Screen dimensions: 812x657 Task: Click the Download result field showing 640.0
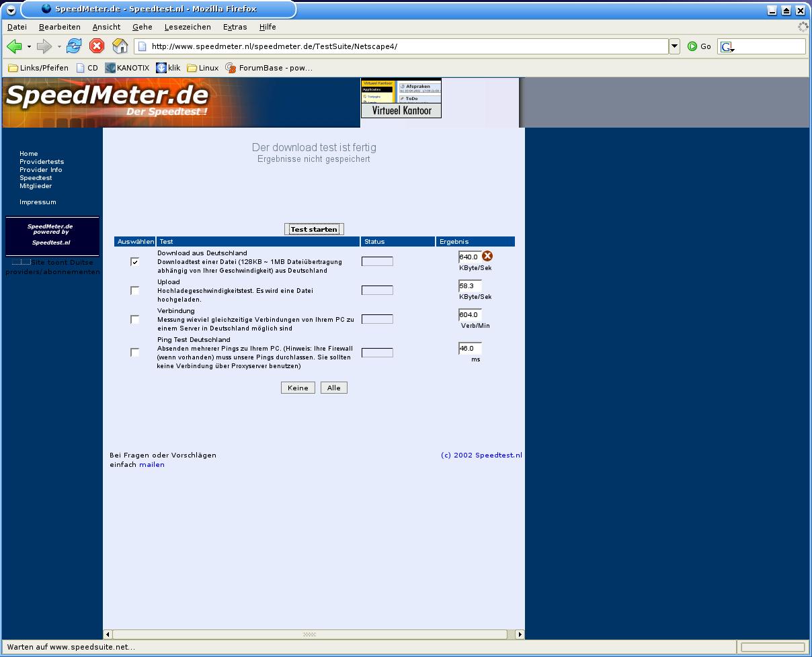tap(470, 257)
